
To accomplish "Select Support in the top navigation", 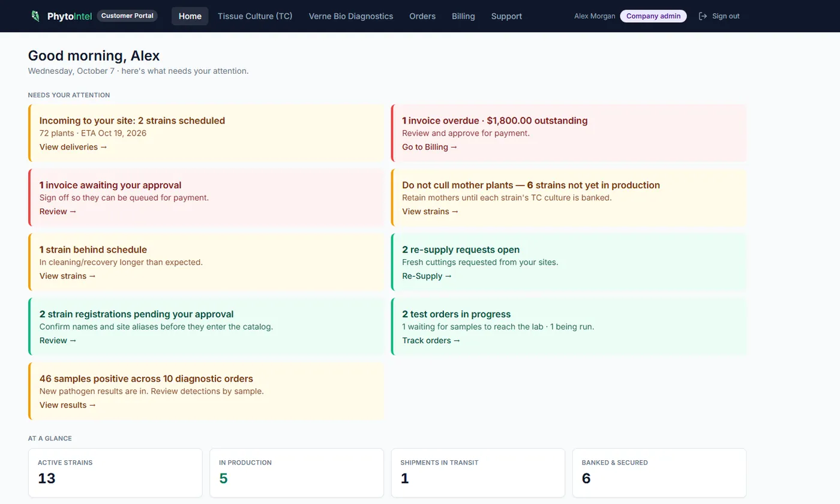I will (x=506, y=16).
